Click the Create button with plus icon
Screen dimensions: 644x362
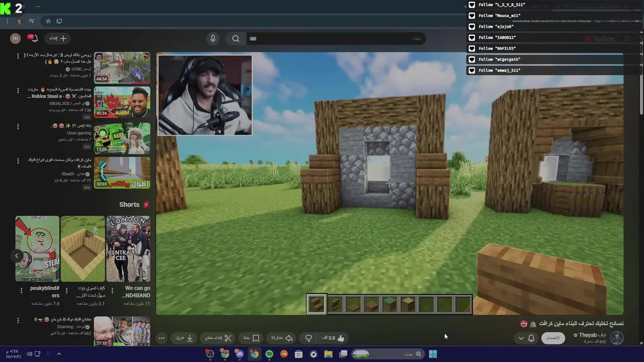tap(58, 38)
